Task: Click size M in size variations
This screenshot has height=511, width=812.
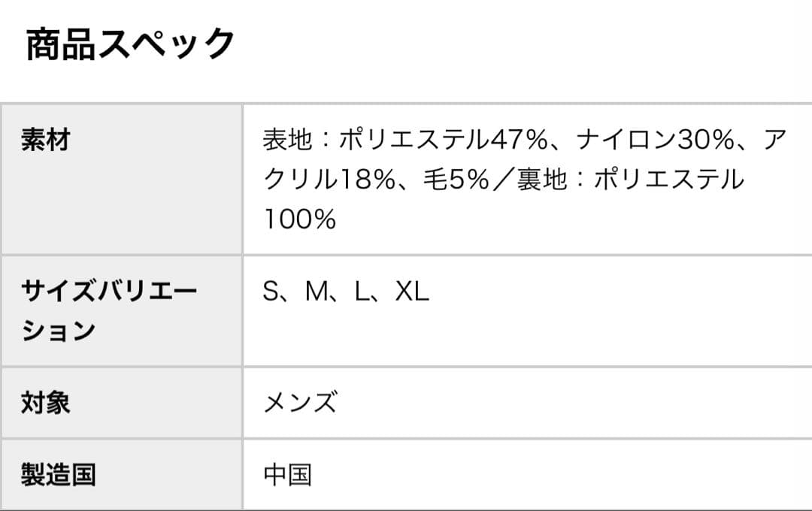Action: pos(316,292)
